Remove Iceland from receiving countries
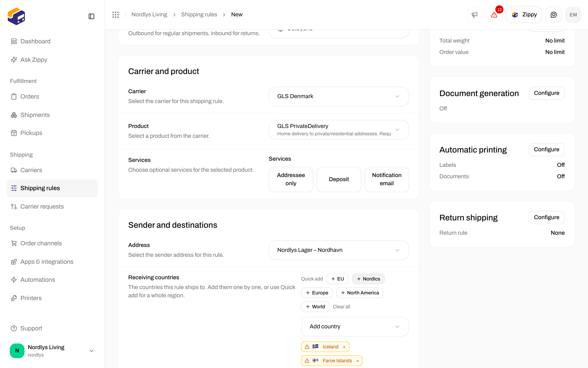This screenshot has height=368, width=588. 344,347
